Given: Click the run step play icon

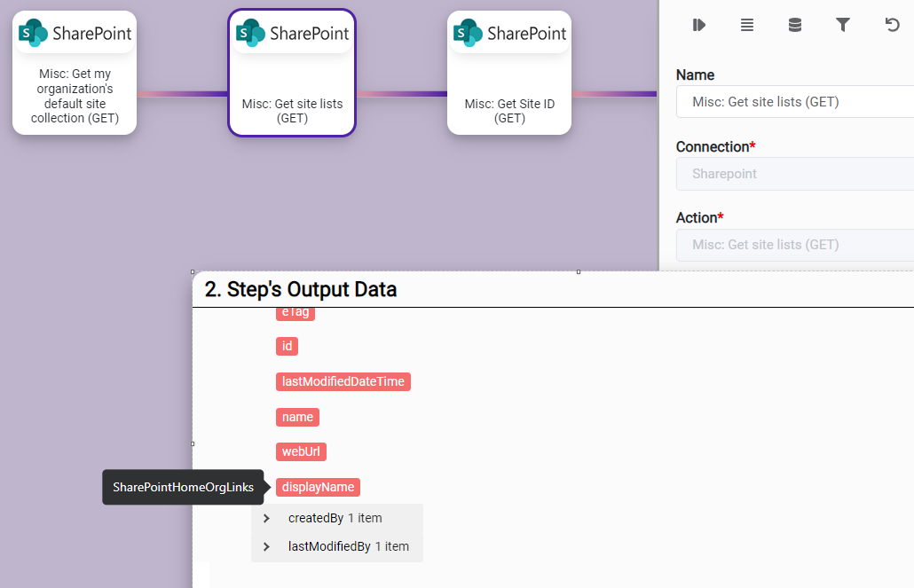Looking at the screenshot, I should 699,25.
